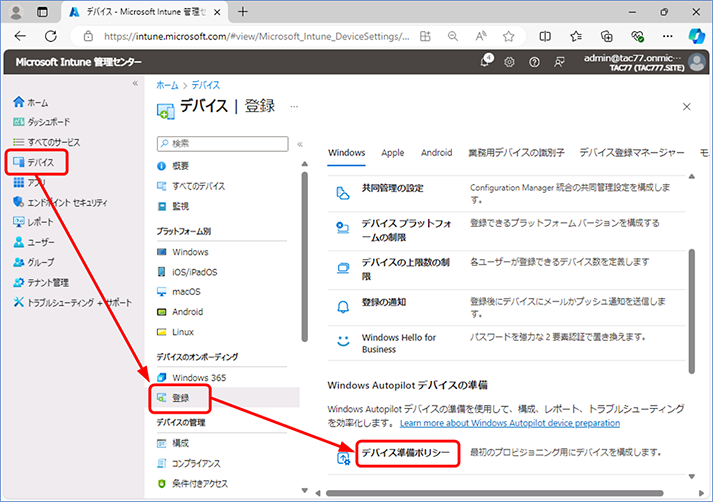
Task: Switch to Windows tab
Action: [346, 153]
